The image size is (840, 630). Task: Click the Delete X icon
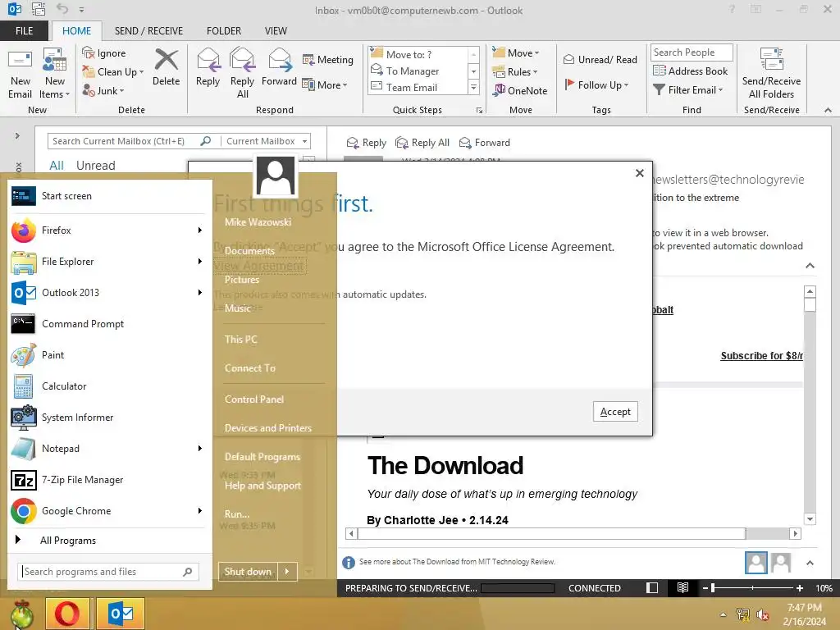click(x=166, y=67)
